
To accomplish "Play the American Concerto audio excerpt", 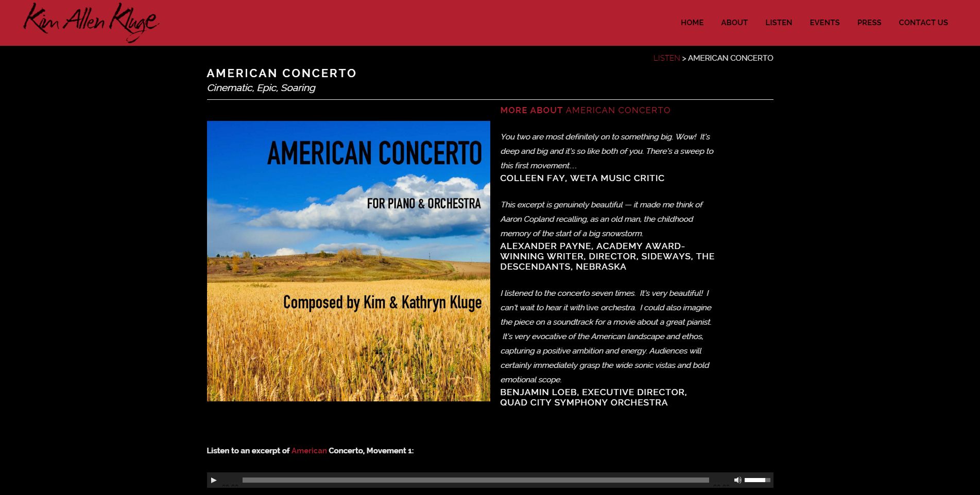I will 214,480.
